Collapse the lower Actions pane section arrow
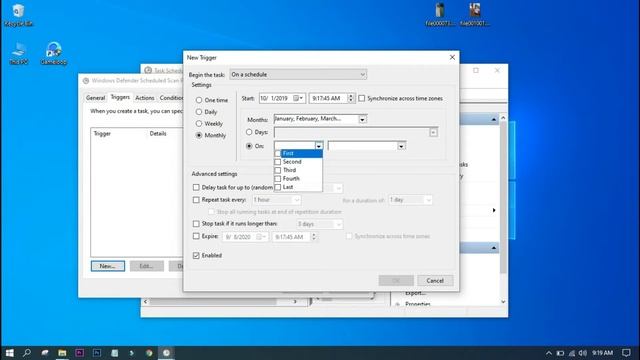This screenshot has height=360, width=640. pyautogui.click(x=493, y=248)
